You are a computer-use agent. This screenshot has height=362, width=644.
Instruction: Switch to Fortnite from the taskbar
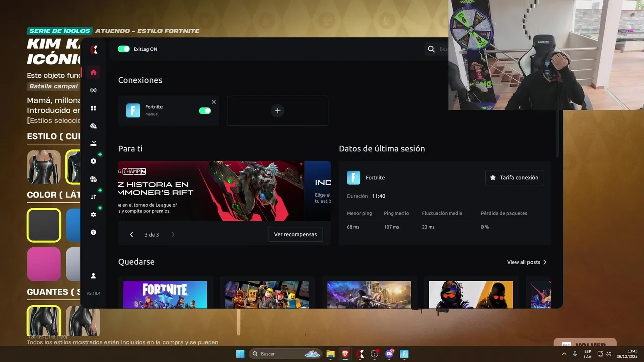404,354
